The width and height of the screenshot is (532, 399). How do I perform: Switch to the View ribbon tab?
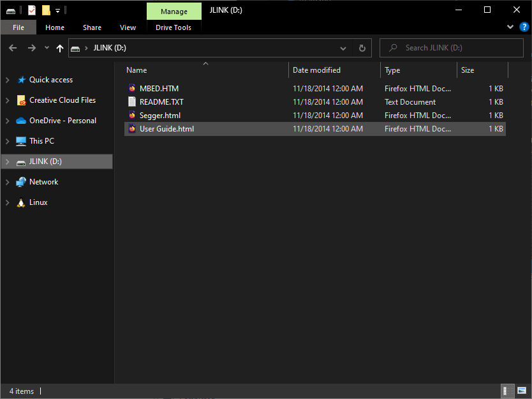tap(128, 27)
